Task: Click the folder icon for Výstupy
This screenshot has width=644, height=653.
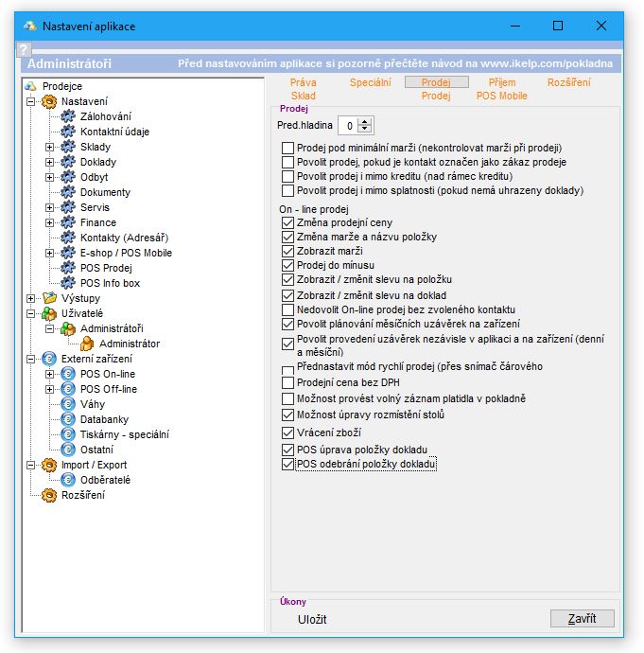Action: (x=49, y=298)
